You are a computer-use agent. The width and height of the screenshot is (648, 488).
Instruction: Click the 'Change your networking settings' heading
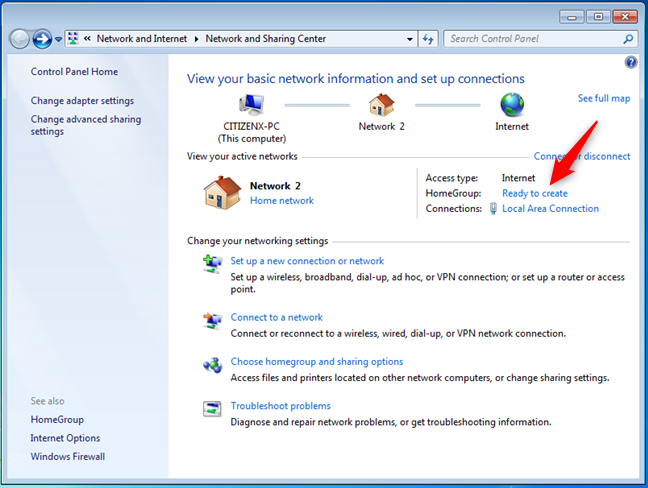click(257, 241)
